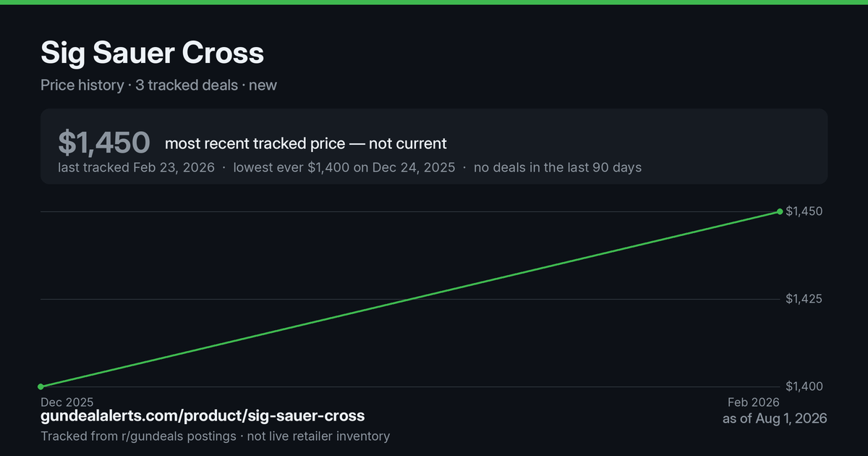Click 'lowest ever $1,400 on Dec 24, 2025'
Image resolution: width=868 pixels, height=456 pixels.
click(x=344, y=167)
